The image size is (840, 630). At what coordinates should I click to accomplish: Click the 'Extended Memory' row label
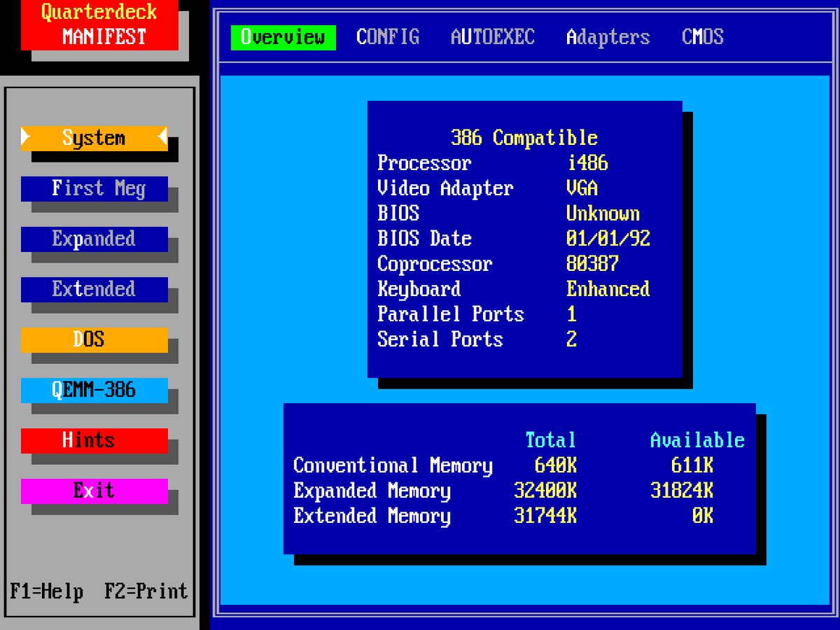[x=372, y=516]
